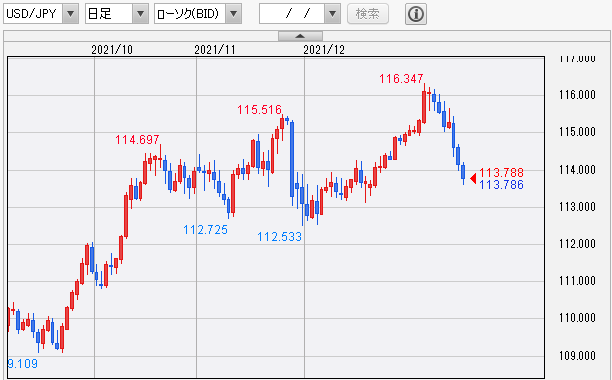Click the 110.000 price axis label
Screen dimensions: 612x380
[x=577, y=318]
